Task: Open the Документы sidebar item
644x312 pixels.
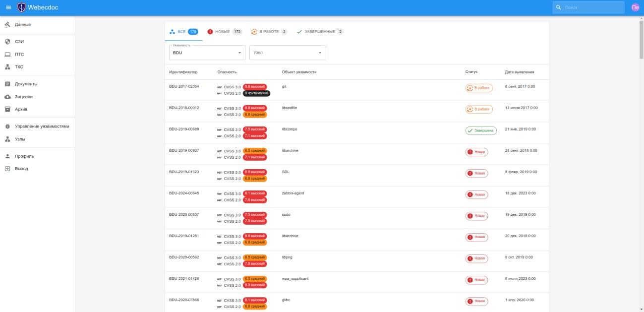Action: (x=37, y=84)
